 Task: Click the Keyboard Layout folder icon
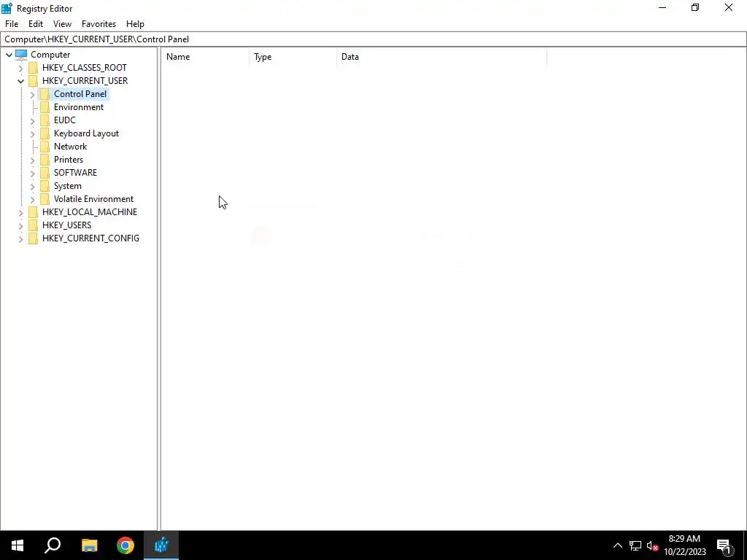[x=44, y=133]
